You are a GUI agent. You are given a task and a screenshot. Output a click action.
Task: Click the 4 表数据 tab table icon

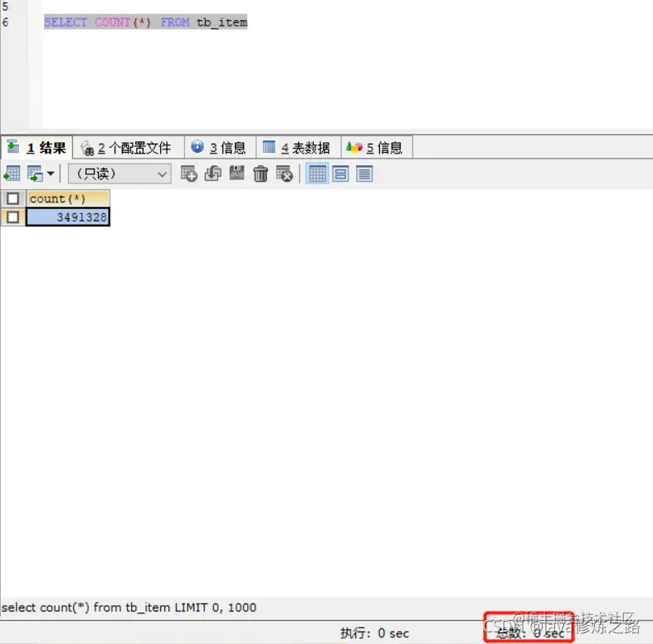[269, 147]
